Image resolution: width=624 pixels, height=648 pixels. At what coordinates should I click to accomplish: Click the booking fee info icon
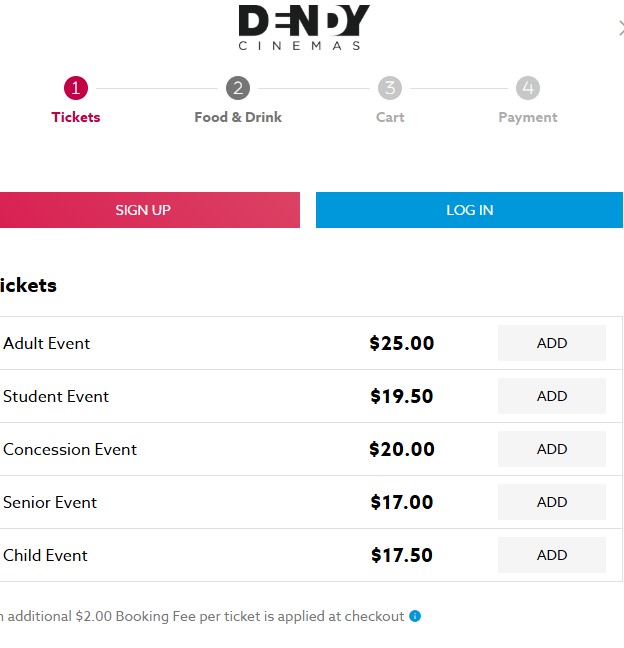click(415, 616)
